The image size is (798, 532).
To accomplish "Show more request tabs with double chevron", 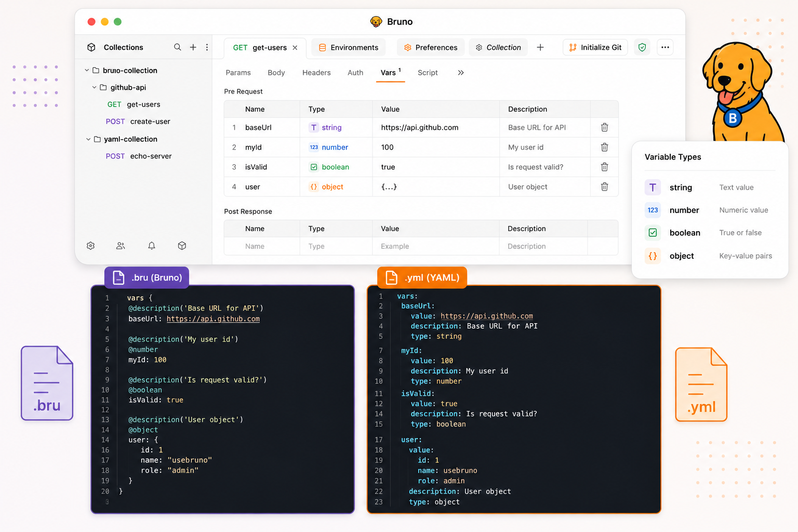I will tap(461, 73).
